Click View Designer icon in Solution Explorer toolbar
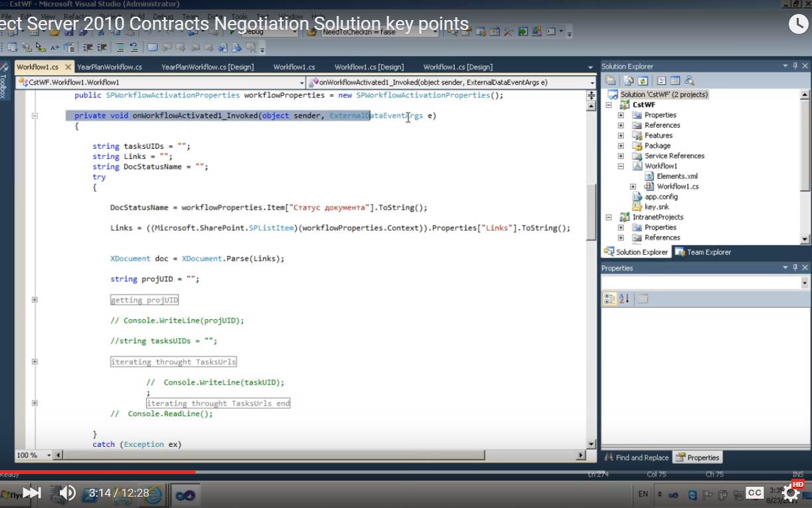 pyautogui.click(x=675, y=80)
